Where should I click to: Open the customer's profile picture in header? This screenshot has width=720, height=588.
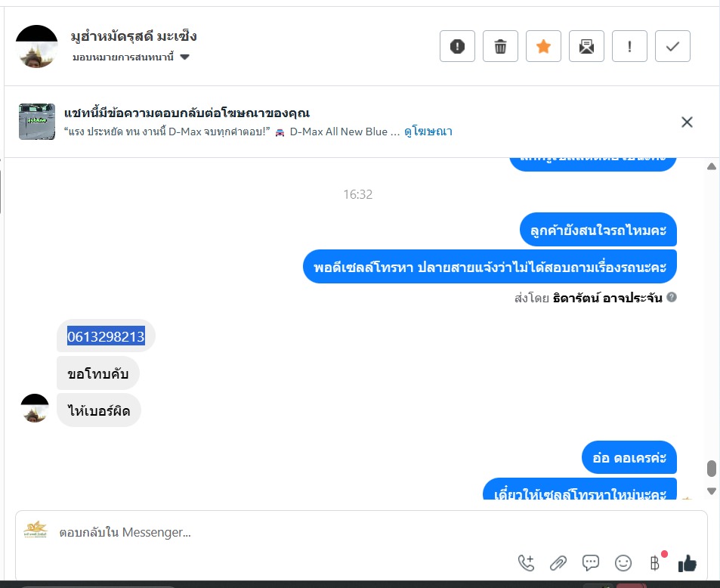coord(37,46)
